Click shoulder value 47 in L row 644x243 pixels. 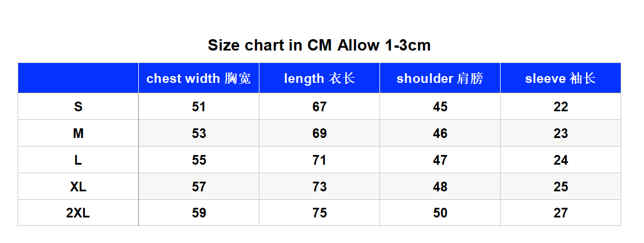point(440,160)
